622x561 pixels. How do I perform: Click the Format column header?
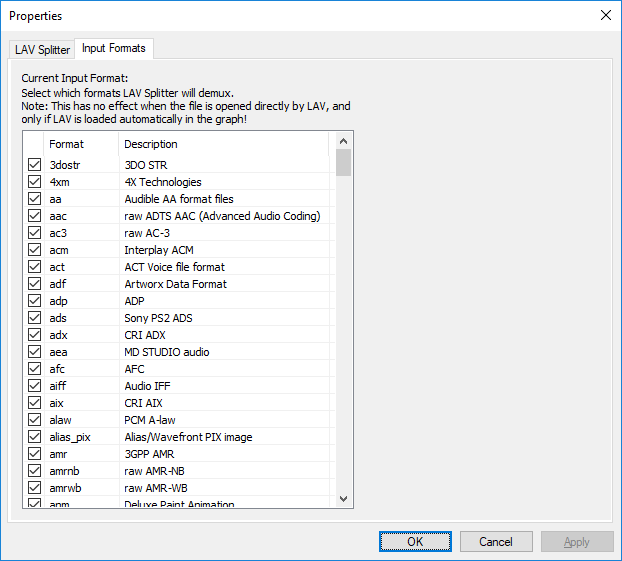(81, 144)
